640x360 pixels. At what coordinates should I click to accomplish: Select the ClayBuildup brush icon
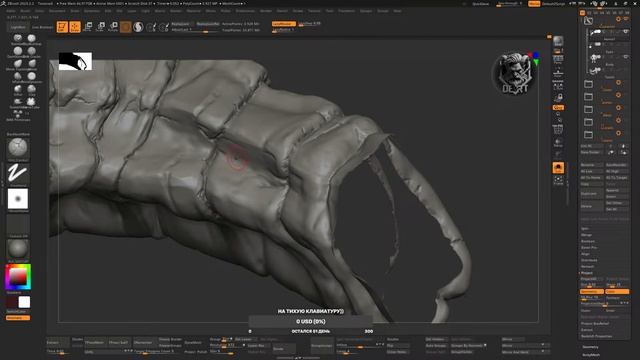pyautogui.click(x=31, y=38)
